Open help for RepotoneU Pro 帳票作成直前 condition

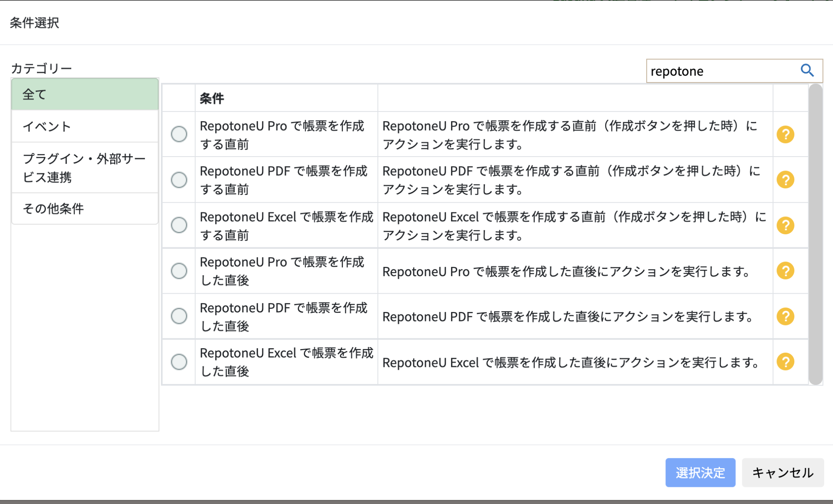pos(786,134)
